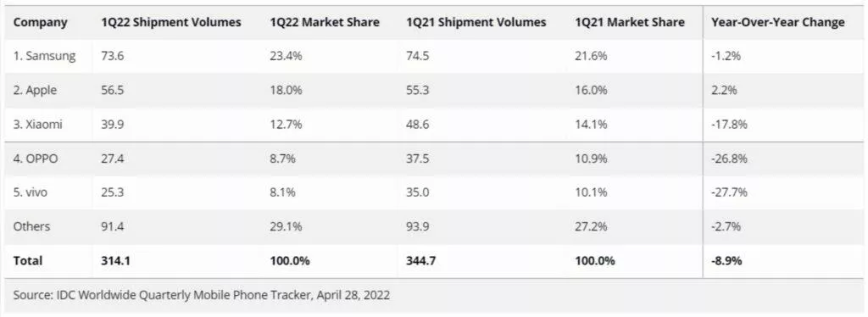Click the 1Q21 Shipment Volumes header
The width and height of the screenshot is (868, 317).
(x=476, y=22)
